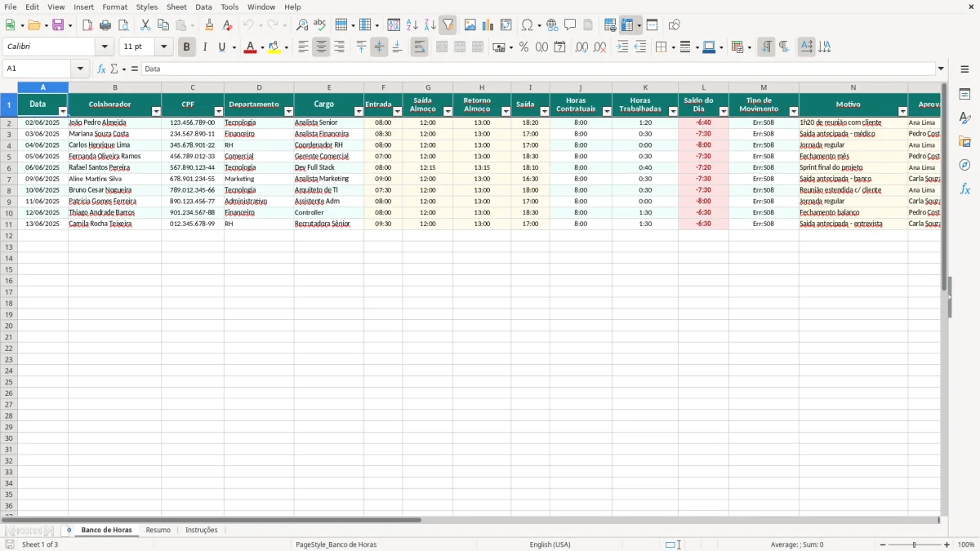Open the Calibri font name dropdown
This screenshot has height=551, width=980.
coord(105,47)
